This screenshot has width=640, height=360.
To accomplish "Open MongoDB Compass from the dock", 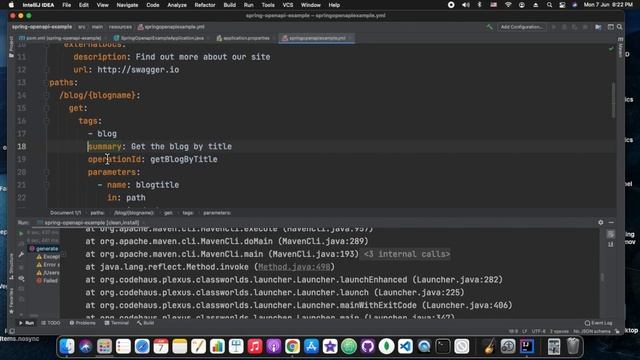I will click(386, 347).
